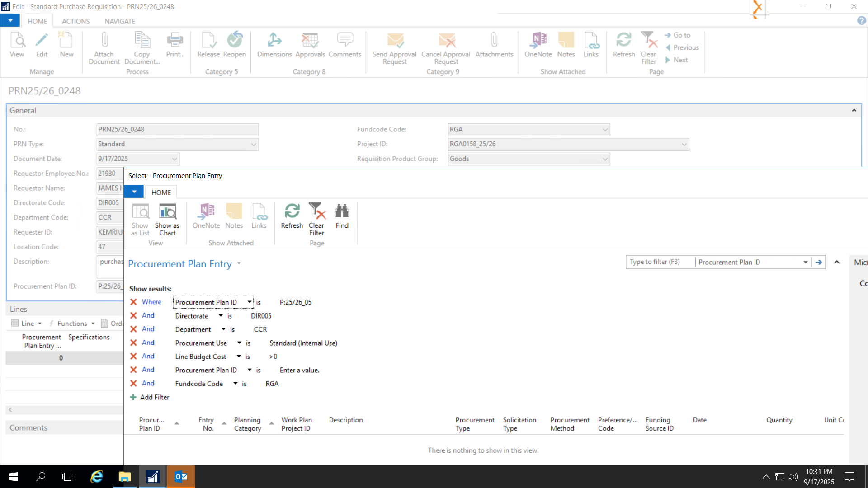This screenshot has width=868, height=488.
Task: Open the NAVIGATE ribbon tab
Action: tap(120, 21)
